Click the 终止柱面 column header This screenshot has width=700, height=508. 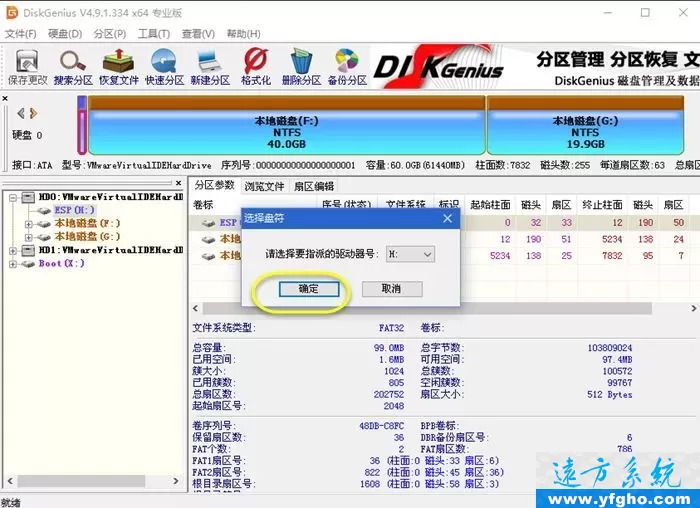602,205
